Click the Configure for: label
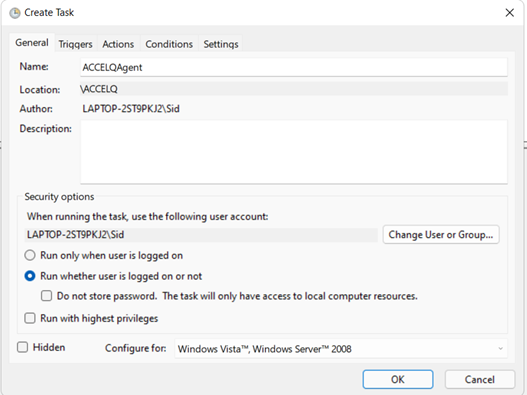The width and height of the screenshot is (527, 395). pos(135,348)
